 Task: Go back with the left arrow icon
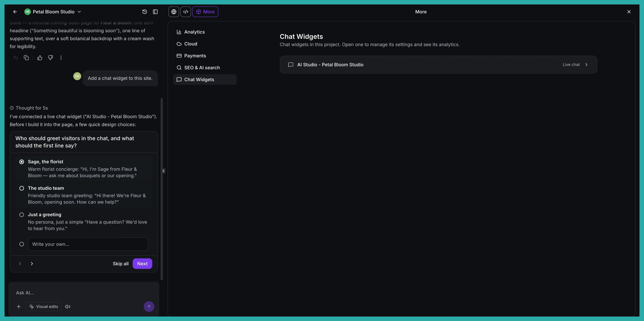click(x=15, y=12)
